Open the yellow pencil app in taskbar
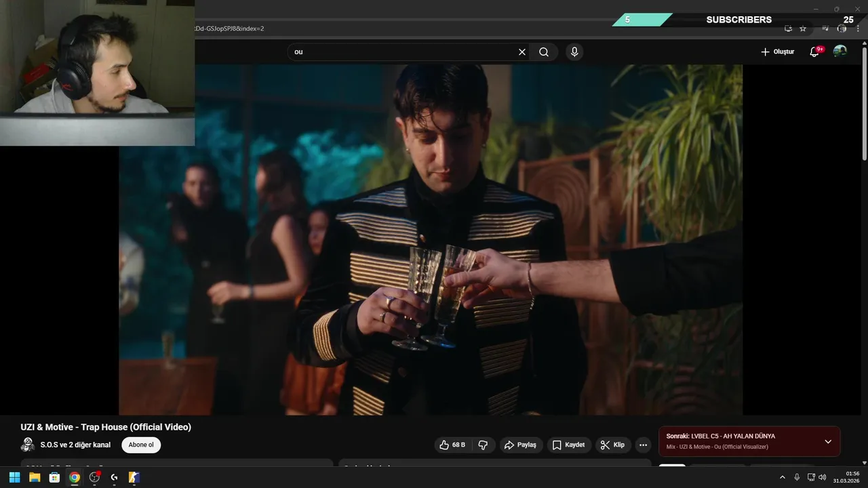 [x=134, y=477]
